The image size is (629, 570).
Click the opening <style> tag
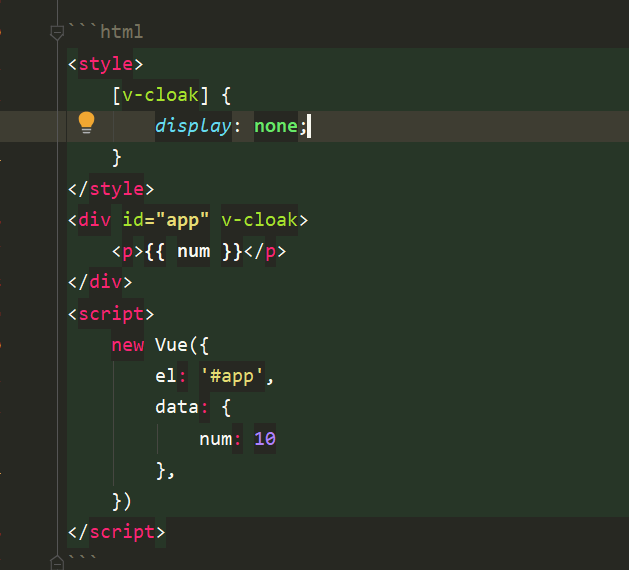pos(106,64)
